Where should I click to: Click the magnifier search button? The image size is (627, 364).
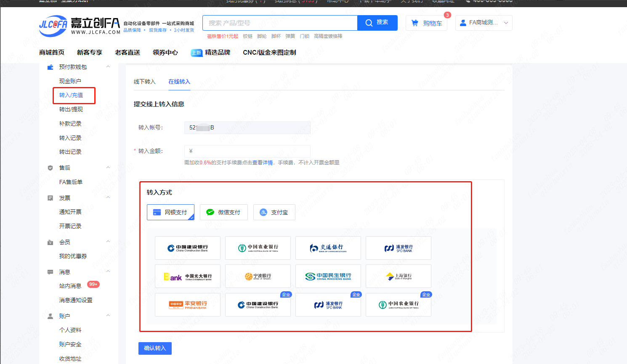click(x=377, y=23)
